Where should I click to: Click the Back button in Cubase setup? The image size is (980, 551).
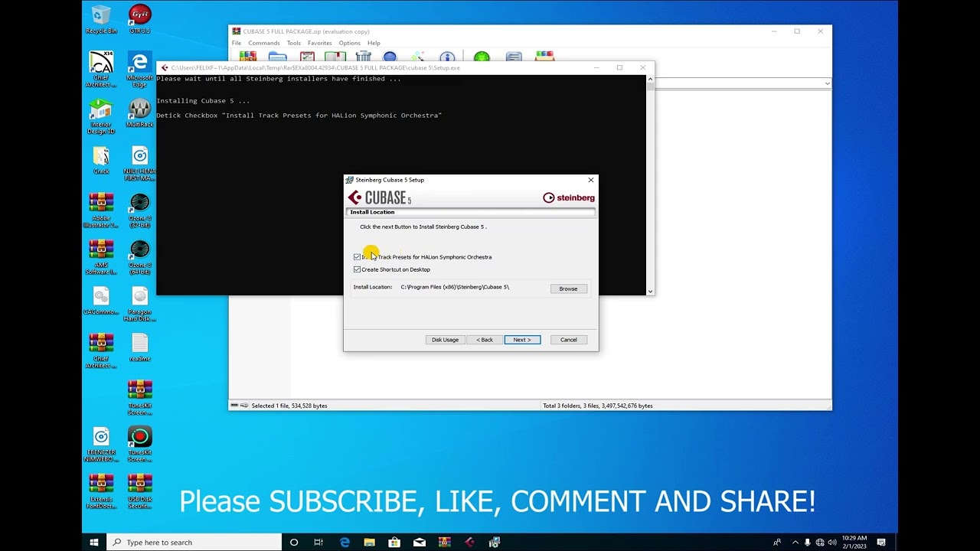pyautogui.click(x=485, y=340)
